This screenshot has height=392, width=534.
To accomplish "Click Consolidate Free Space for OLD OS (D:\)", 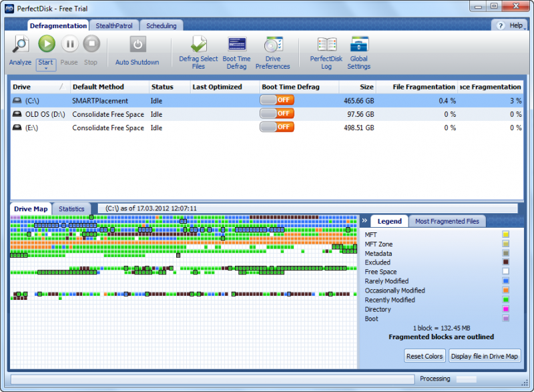I will [108, 114].
